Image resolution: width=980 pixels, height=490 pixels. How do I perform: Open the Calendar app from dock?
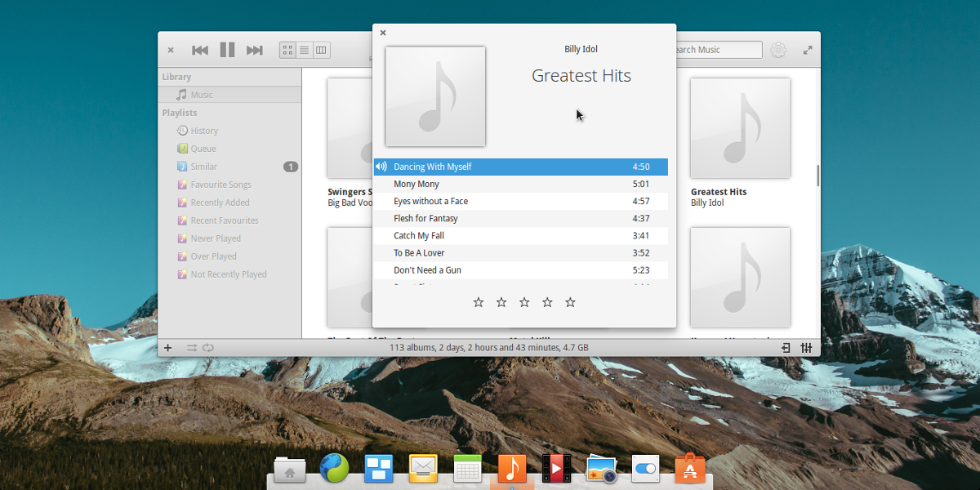tap(467, 469)
